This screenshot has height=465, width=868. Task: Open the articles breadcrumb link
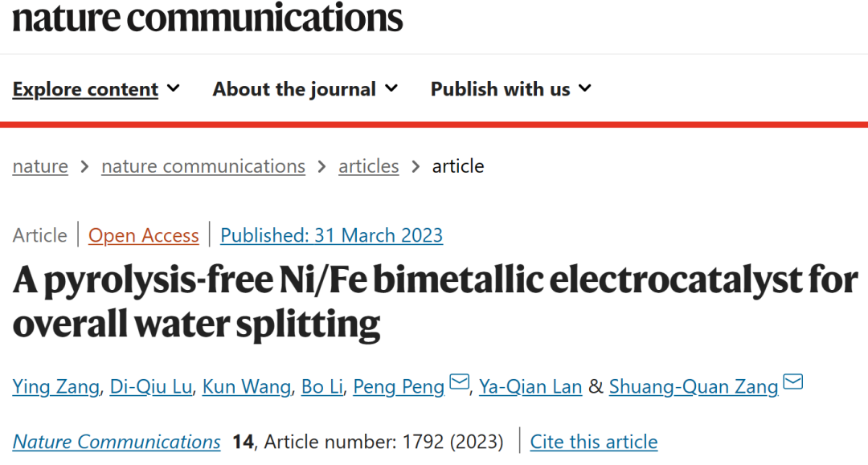click(369, 166)
